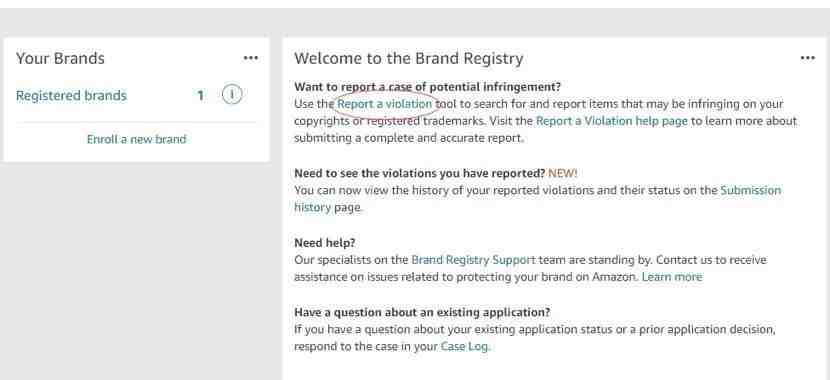830x380 pixels.
Task: Click the orange NEW! label
Action: (562, 173)
